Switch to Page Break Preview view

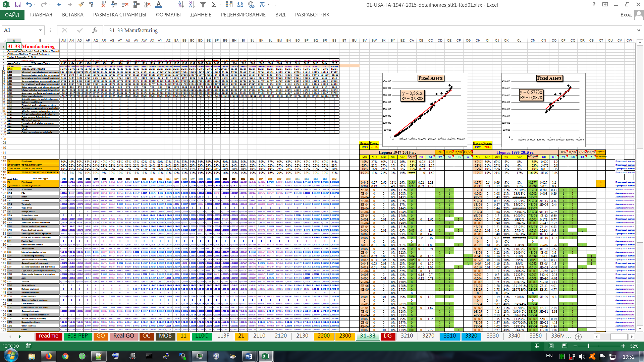coord(565,346)
